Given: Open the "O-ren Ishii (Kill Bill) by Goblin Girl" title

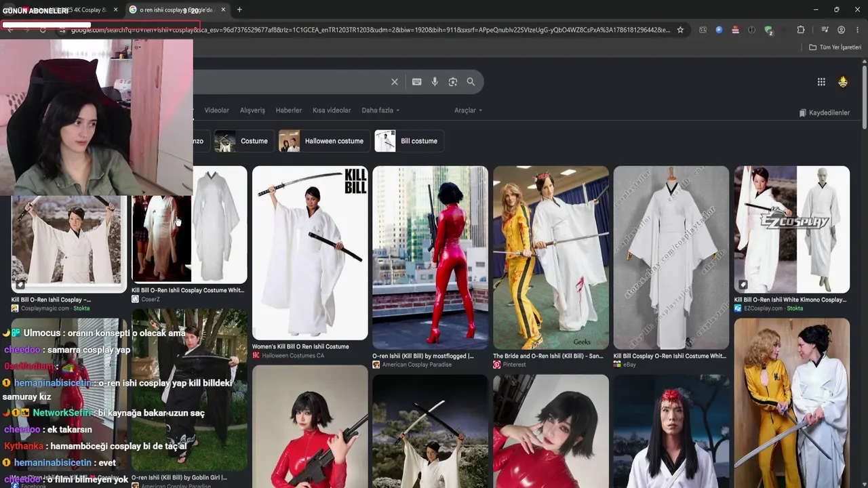Looking at the screenshot, I should coord(179,477).
